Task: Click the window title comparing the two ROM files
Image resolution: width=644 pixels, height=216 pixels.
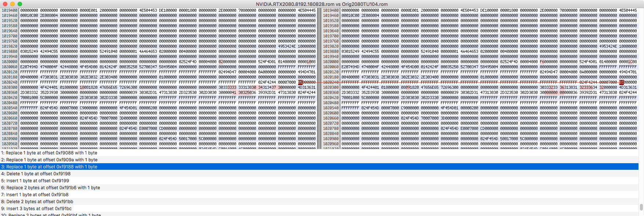Action: 322,4
